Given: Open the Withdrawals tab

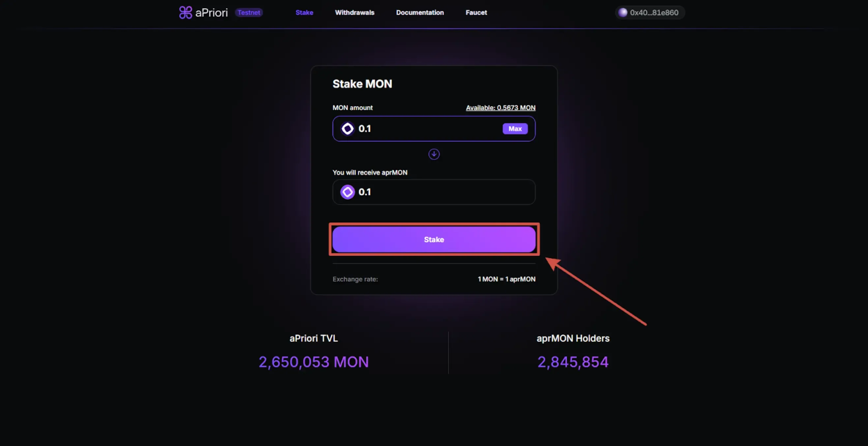Looking at the screenshot, I should click(x=355, y=13).
